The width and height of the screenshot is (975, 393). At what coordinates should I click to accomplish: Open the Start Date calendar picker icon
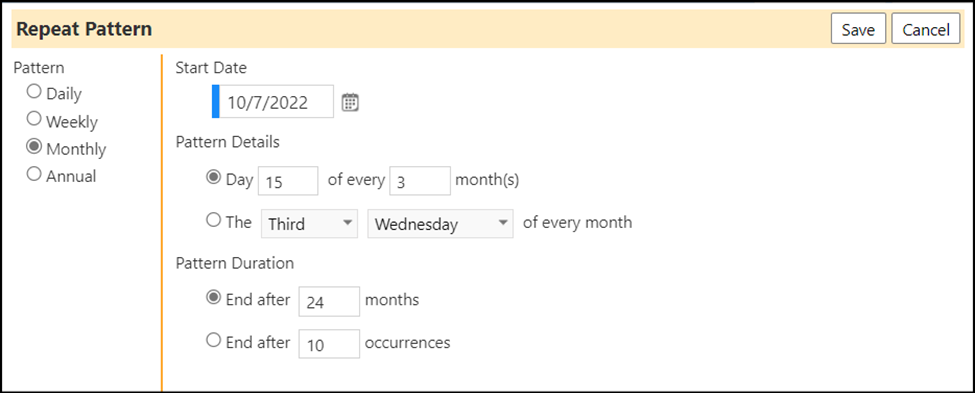(x=351, y=102)
